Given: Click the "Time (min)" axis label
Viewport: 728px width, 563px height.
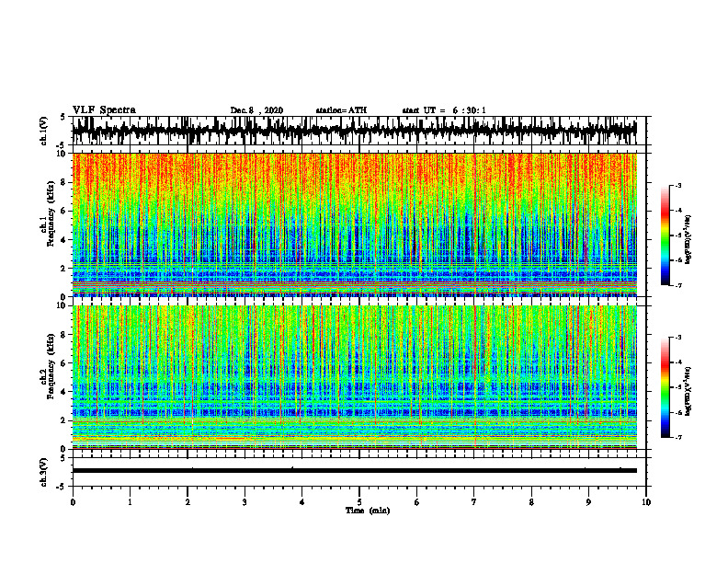Looking at the screenshot, I should (368, 511).
